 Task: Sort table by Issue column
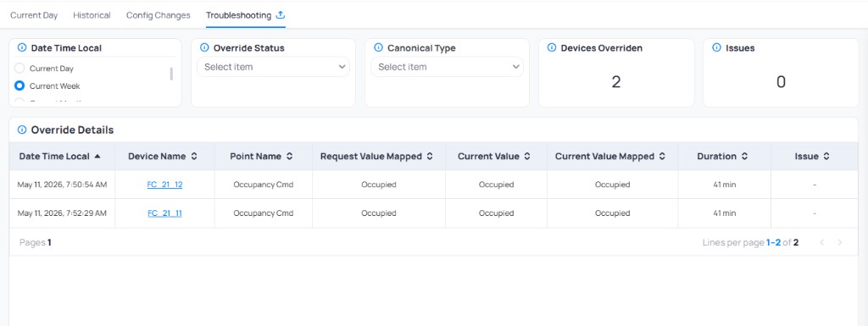pyautogui.click(x=826, y=157)
